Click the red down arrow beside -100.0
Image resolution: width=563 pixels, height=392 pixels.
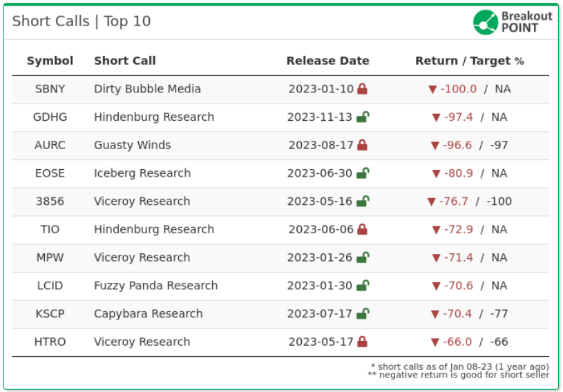pyautogui.click(x=432, y=89)
